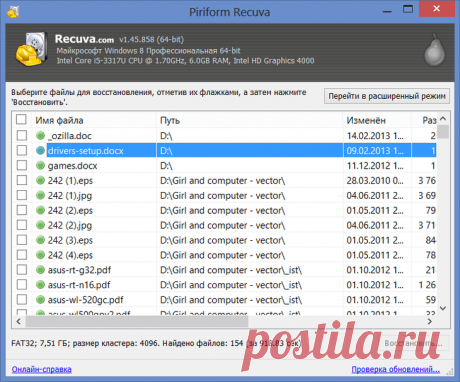Screen dimensions: 460x382
Task: Select the 242 (2).jpg file name
Action: click(70, 225)
